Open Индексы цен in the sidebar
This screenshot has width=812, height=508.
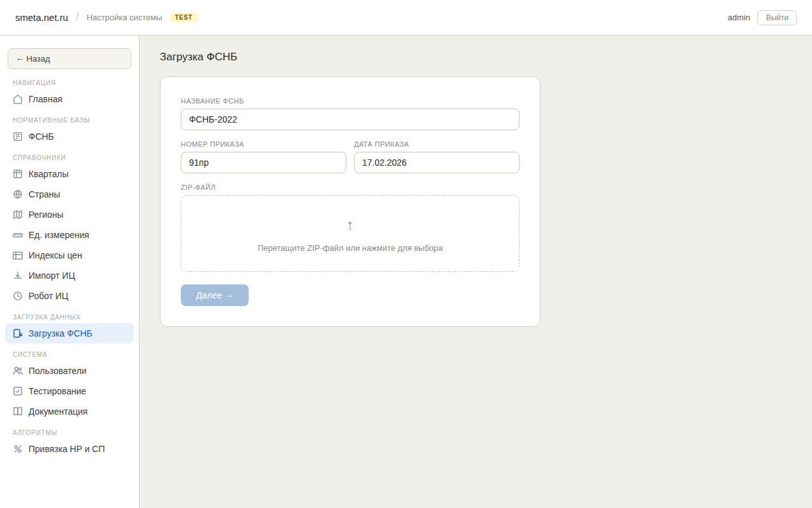pyautogui.click(x=55, y=255)
